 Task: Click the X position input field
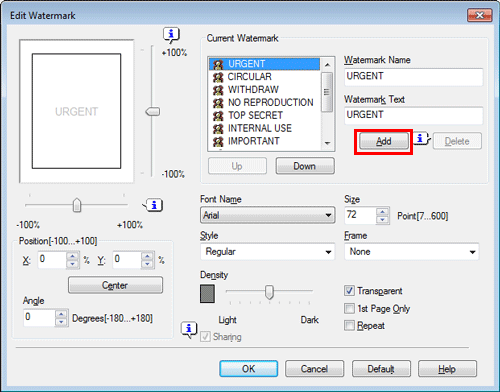[x=52, y=260]
